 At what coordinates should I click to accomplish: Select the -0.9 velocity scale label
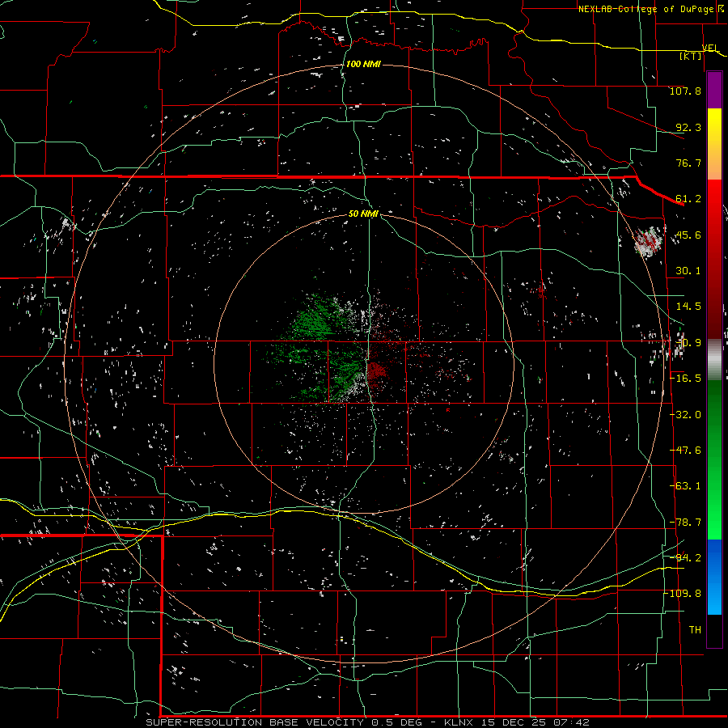pyautogui.click(x=689, y=343)
